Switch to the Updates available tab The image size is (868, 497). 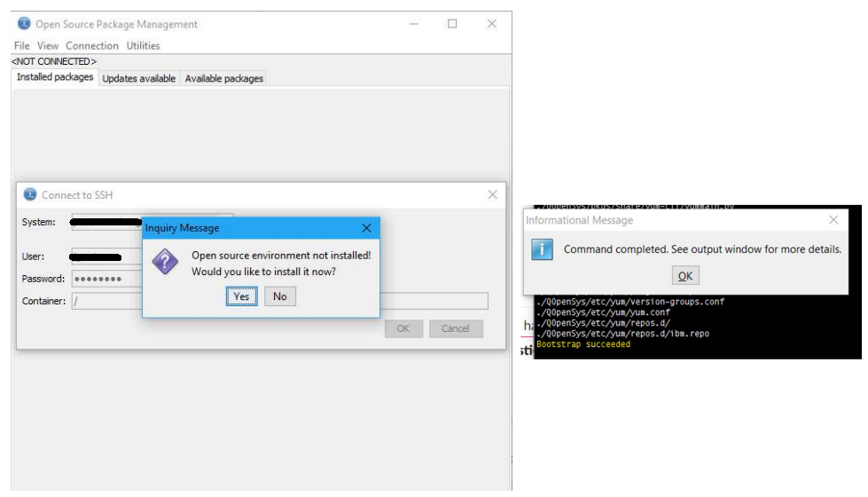138,78
